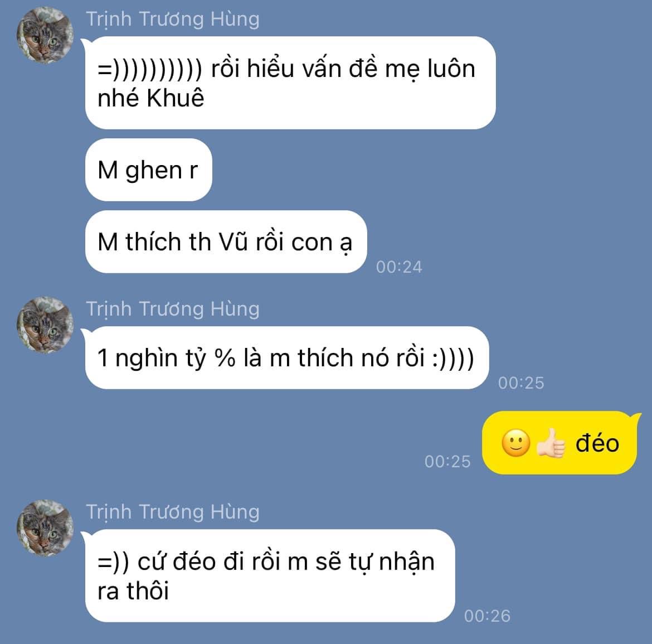Tap the 'M thích th Vũ rồi con ạ' bubble
Screen dimensions: 652x644
click(226, 241)
